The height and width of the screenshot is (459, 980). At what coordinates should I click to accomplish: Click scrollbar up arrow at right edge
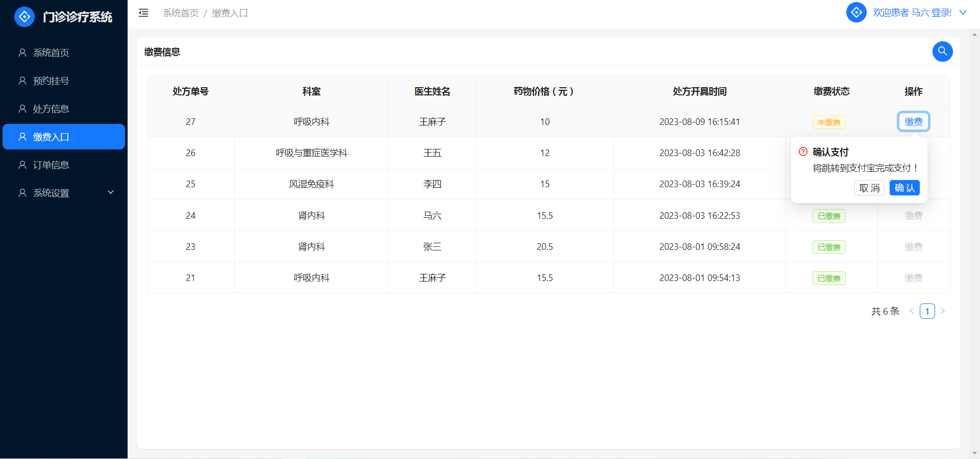click(974, 35)
